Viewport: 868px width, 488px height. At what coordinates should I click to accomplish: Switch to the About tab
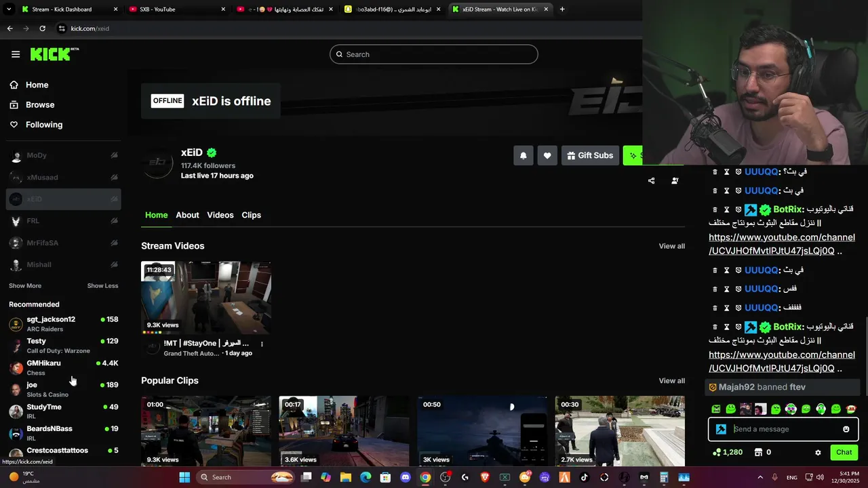coord(187,215)
